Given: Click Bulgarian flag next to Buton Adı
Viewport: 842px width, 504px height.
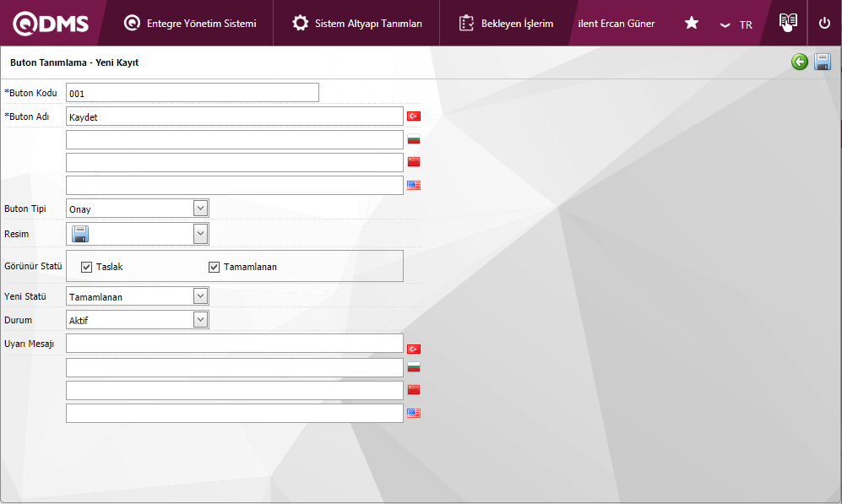Looking at the screenshot, I should coord(414,139).
